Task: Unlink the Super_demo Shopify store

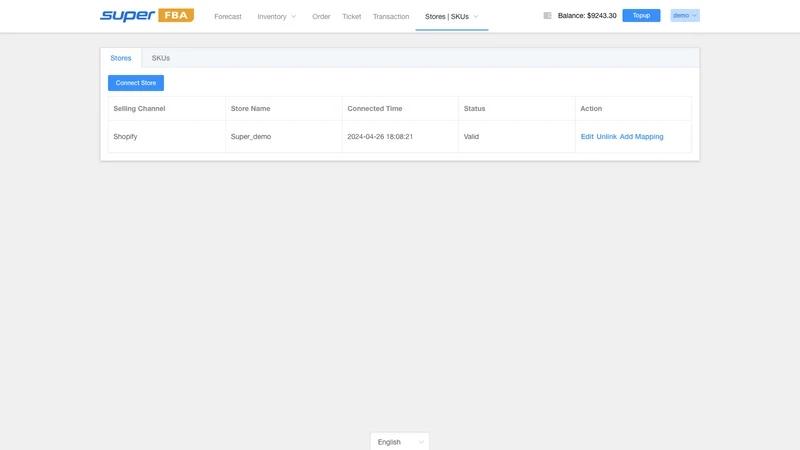Action: click(606, 137)
